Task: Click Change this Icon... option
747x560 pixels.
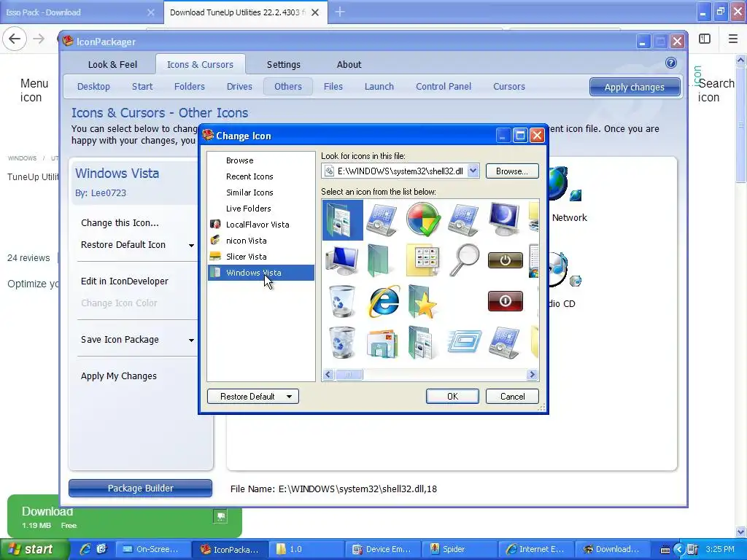Action: [x=120, y=223]
